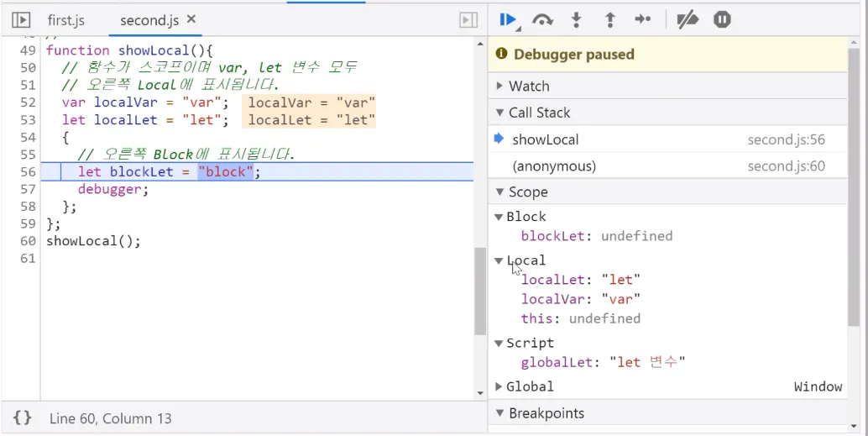Hide the debugger sidebar panel icon

[468, 20]
